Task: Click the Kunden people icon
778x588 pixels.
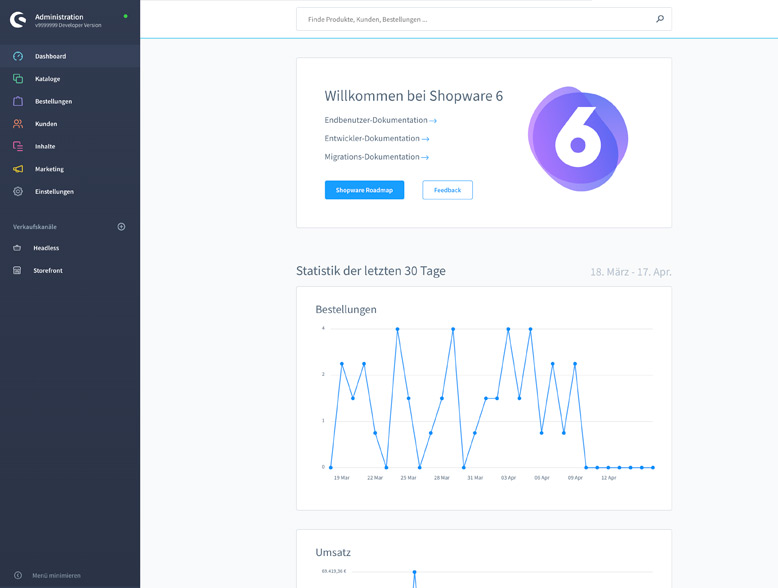Action: (x=18, y=124)
